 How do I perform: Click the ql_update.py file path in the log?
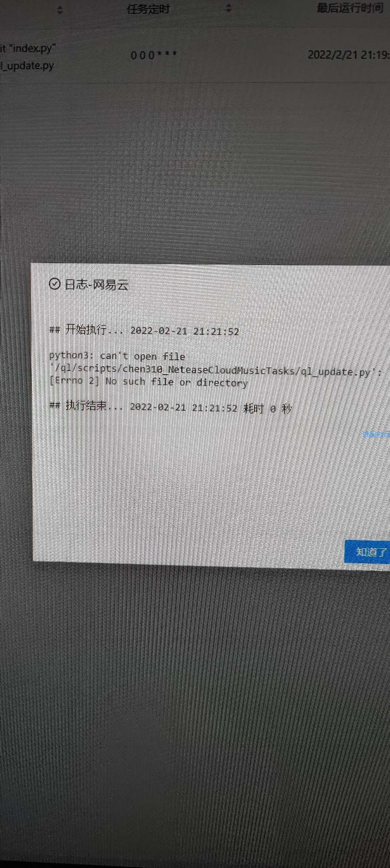tap(216, 370)
